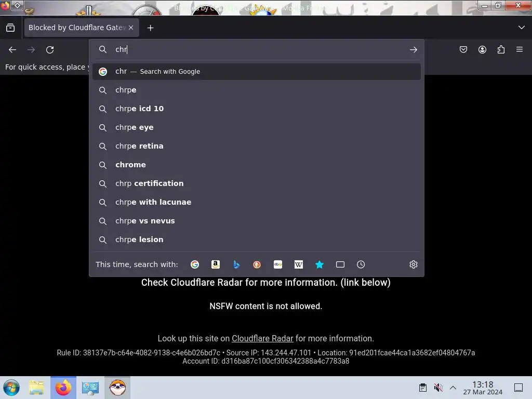Pick the 'chrpe retina' suggestion
The height and width of the screenshot is (399, 532).
(x=257, y=146)
